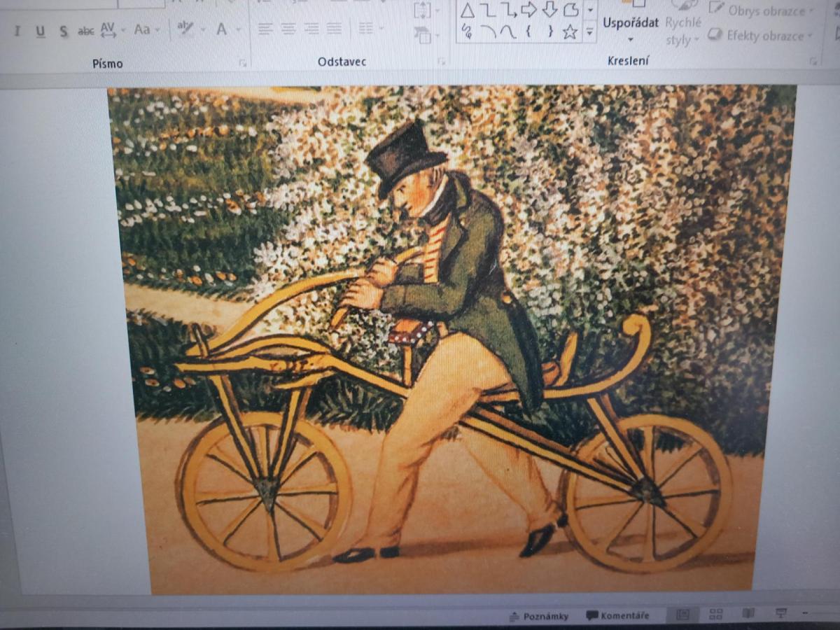Screen dimensions: 840x630
Task: Select the elbow arrow connector shape
Action: click(508, 10)
